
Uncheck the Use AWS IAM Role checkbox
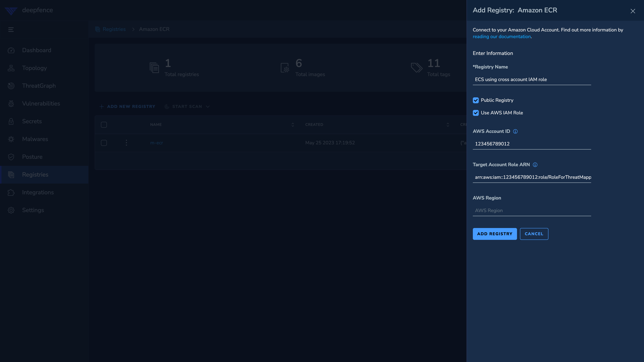click(476, 113)
